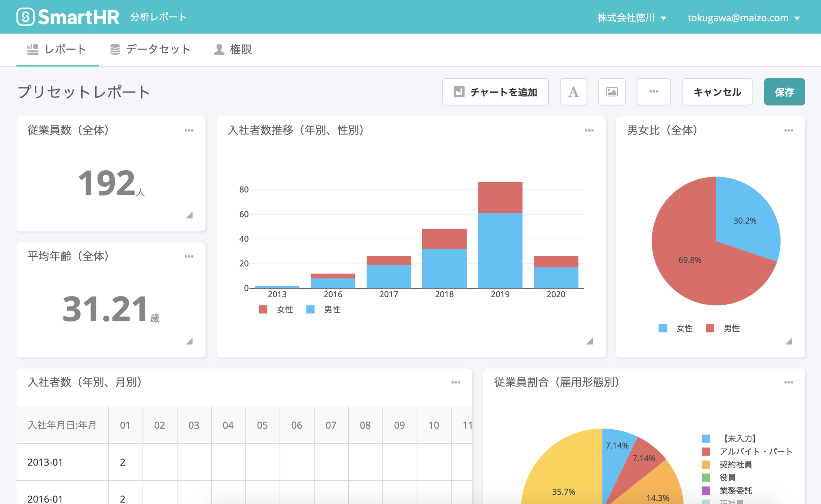Image resolution: width=821 pixels, height=504 pixels.
Task: Insert an image using the picture icon
Action: pos(612,92)
